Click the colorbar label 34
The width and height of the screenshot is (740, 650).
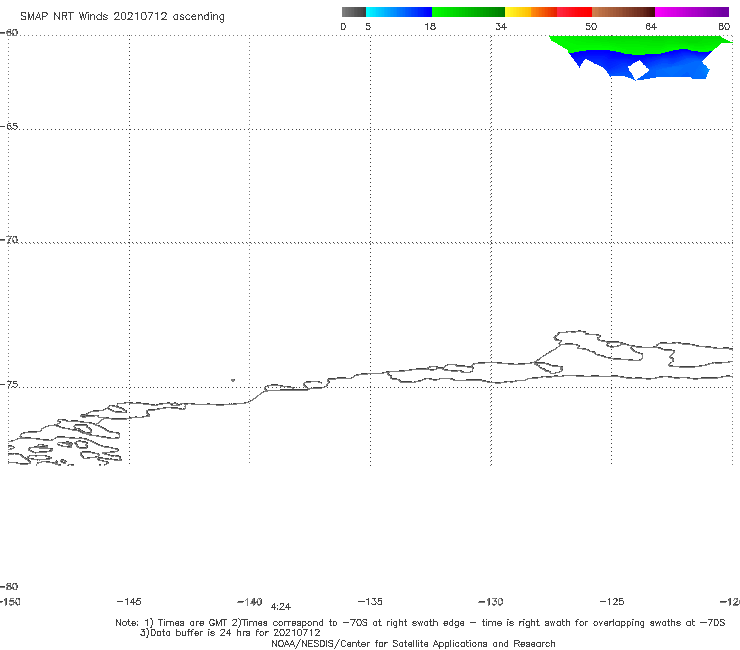pyautogui.click(x=501, y=26)
